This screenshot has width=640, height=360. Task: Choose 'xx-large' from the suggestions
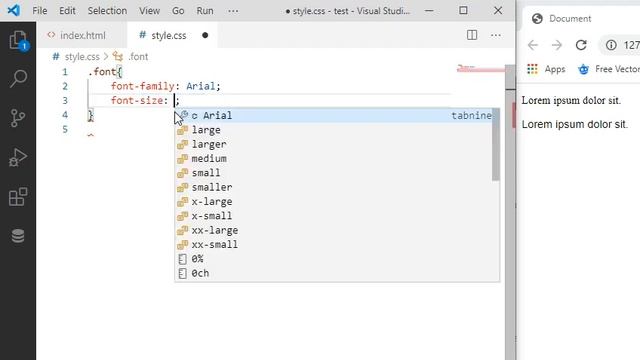click(334, 230)
